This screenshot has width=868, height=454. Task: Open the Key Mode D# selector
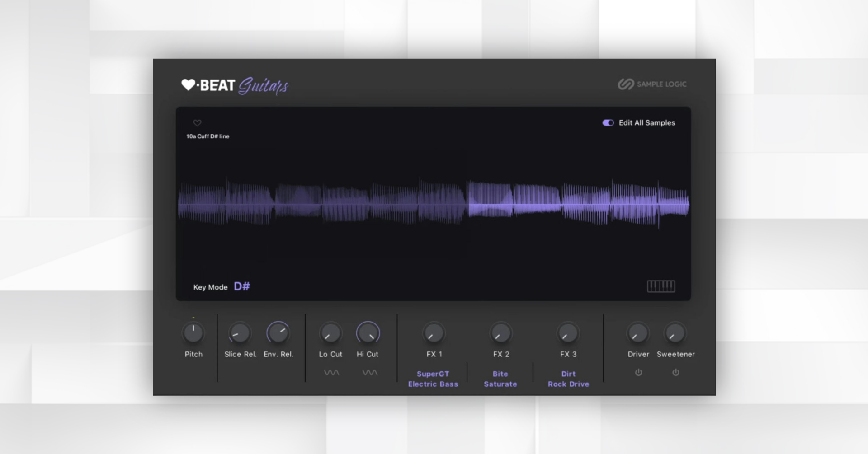(242, 286)
